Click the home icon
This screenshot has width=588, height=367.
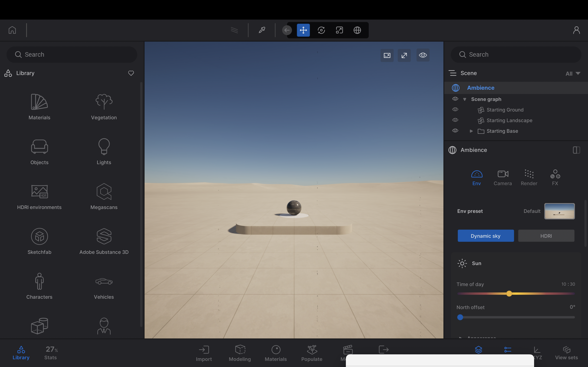pos(12,30)
